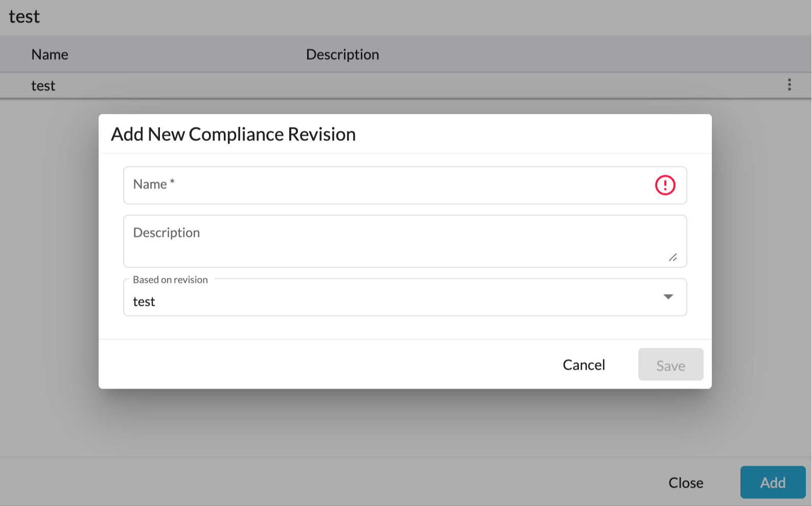Click inside the Name input field
Viewport: 812px width, 506px height.
pyautogui.click(x=358, y=185)
